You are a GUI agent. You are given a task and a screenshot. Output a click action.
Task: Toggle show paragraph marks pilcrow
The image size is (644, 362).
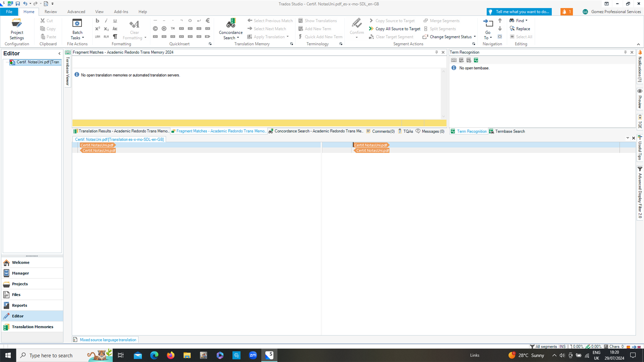coord(115,36)
